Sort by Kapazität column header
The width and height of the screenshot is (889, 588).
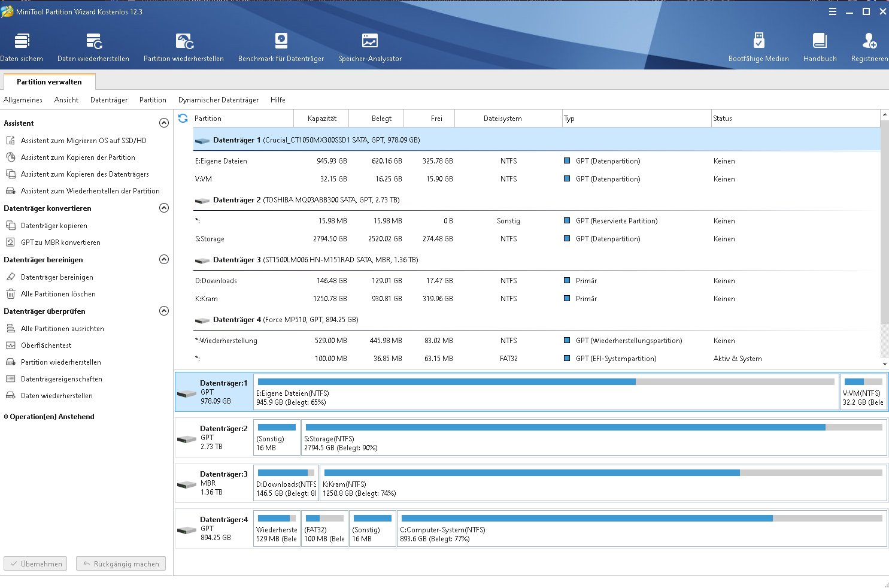coord(321,119)
